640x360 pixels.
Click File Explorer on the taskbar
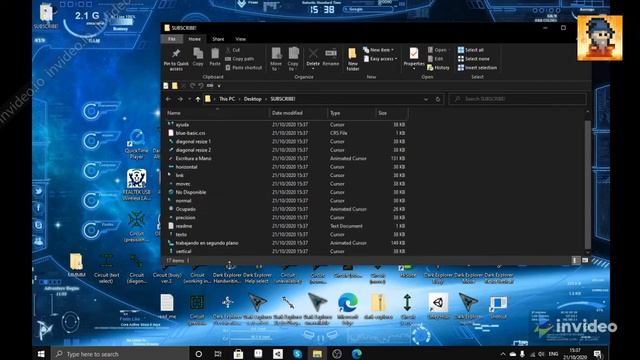[x=317, y=353]
